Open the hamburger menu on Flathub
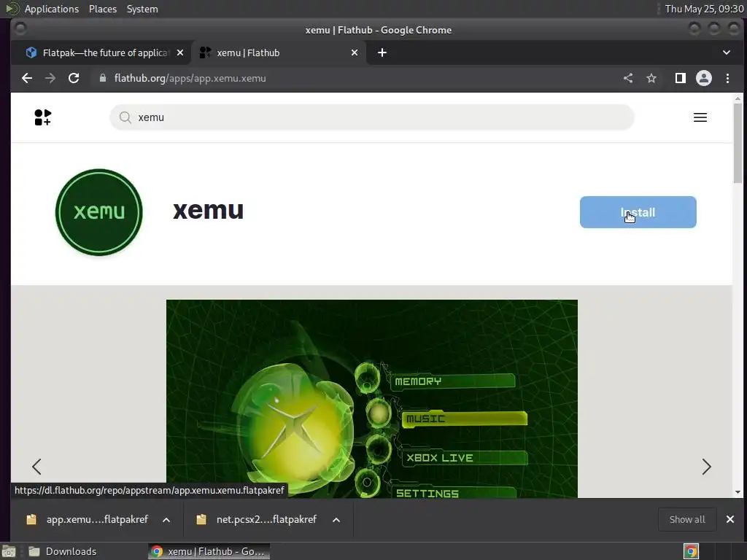The height and width of the screenshot is (560, 747). click(700, 117)
